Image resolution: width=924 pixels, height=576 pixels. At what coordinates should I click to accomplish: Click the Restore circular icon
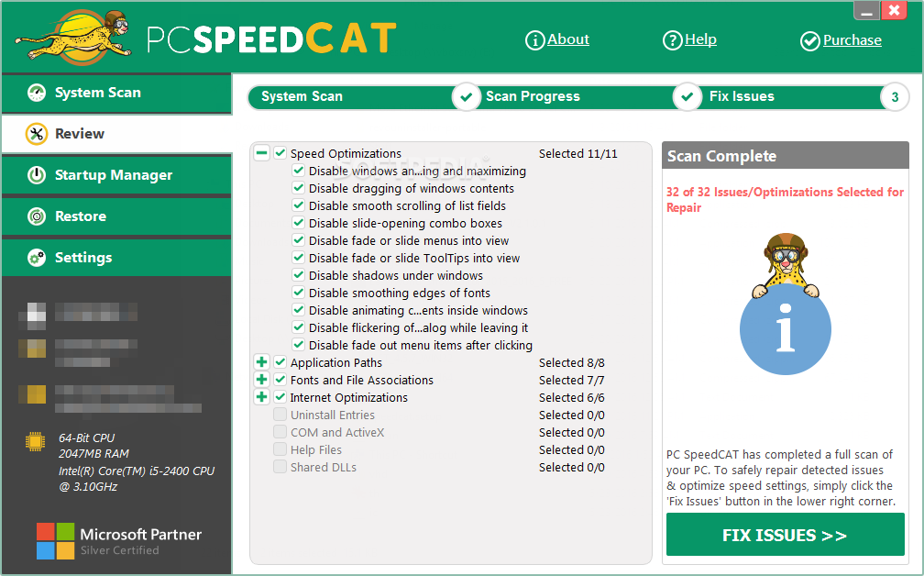(37, 216)
